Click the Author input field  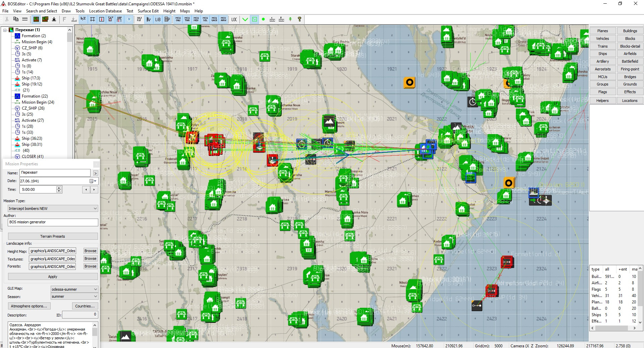coord(53,222)
